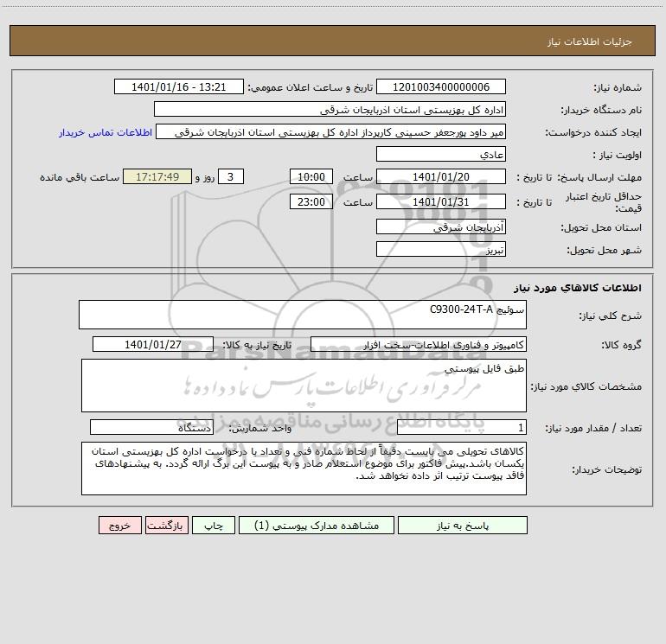Click label 'مهلت ارسال پاسخ: تا تاریخ :'
Screen dimensions: 666x644
pyautogui.click(x=580, y=177)
